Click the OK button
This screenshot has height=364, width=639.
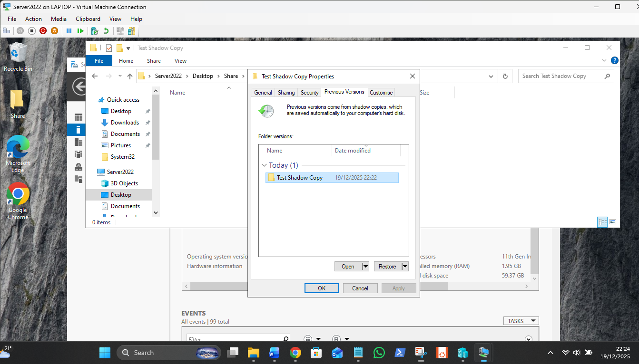pos(322,288)
